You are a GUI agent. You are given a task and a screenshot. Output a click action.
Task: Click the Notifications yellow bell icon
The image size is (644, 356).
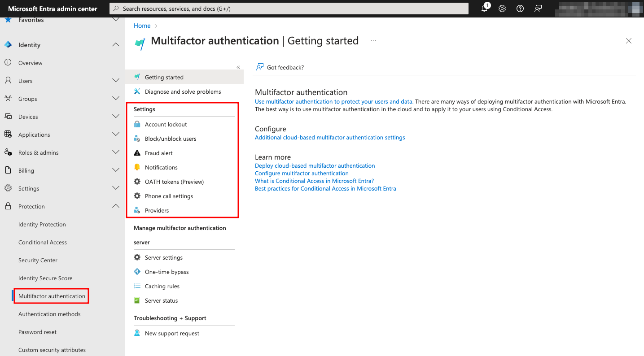(137, 167)
